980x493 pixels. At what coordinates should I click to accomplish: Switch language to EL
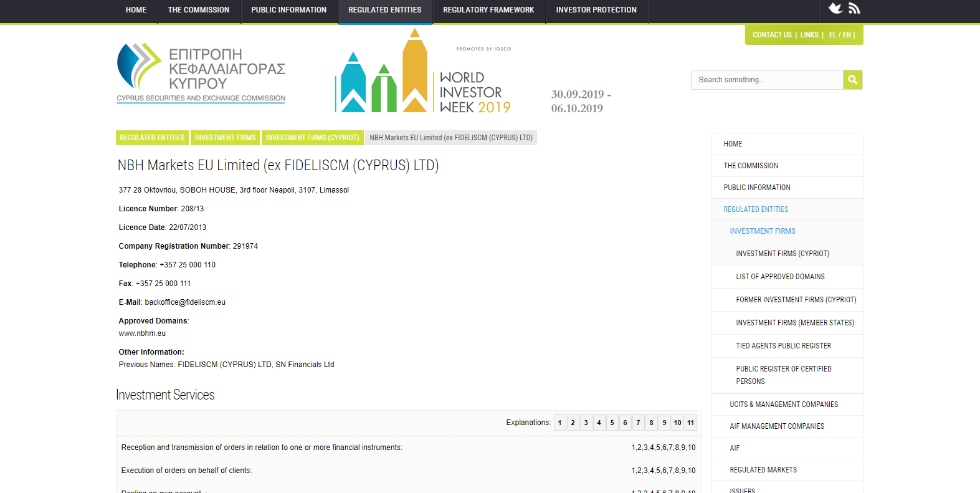pos(832,35)
